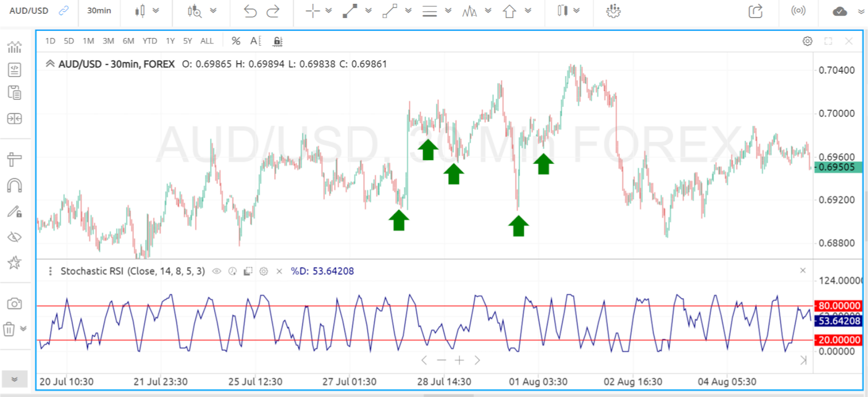
Task: Jump to latest bar arrow
Action: coord(803,360)
